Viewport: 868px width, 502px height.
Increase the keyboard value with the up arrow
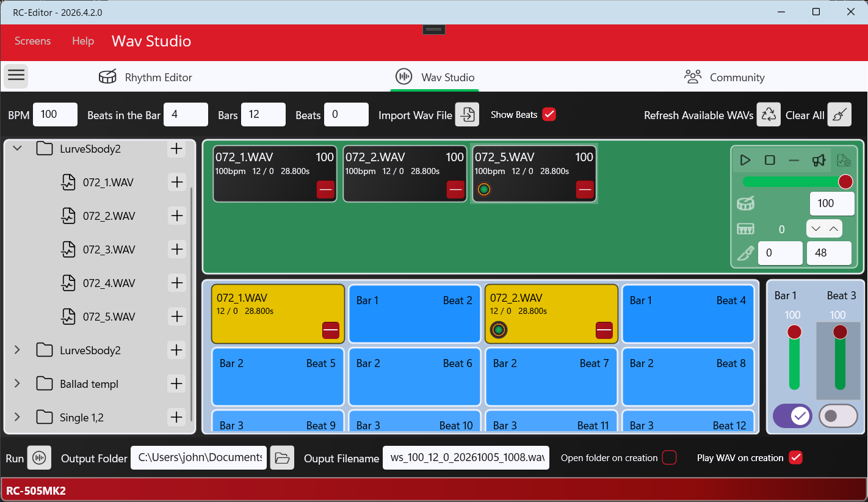[x=834, y=229]
